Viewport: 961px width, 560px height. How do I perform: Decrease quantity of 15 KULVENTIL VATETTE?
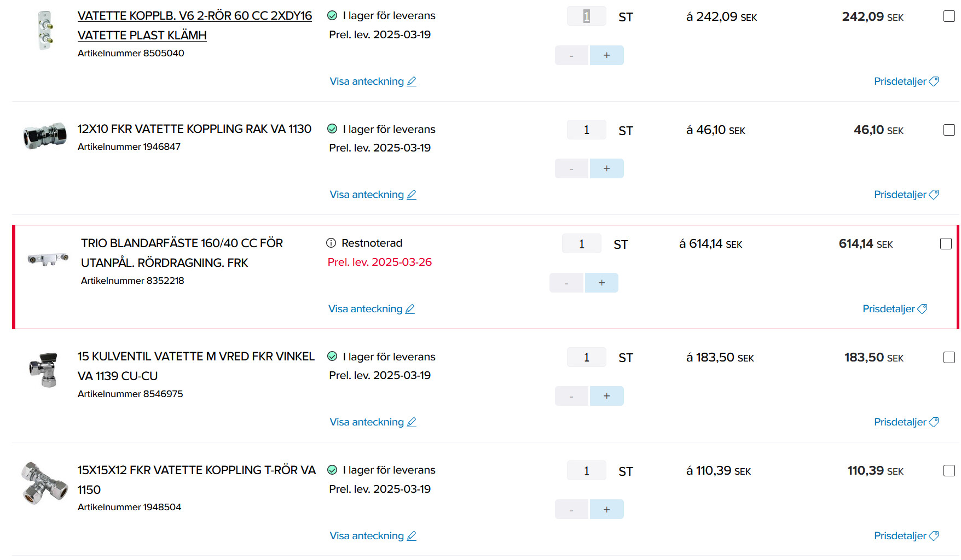tap(571, 396)
